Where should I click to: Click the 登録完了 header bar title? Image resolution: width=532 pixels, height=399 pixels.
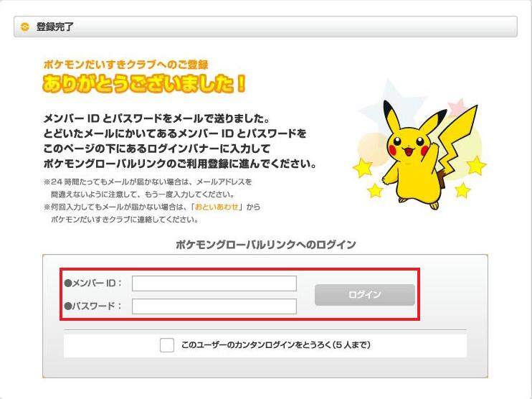point(55,27)
